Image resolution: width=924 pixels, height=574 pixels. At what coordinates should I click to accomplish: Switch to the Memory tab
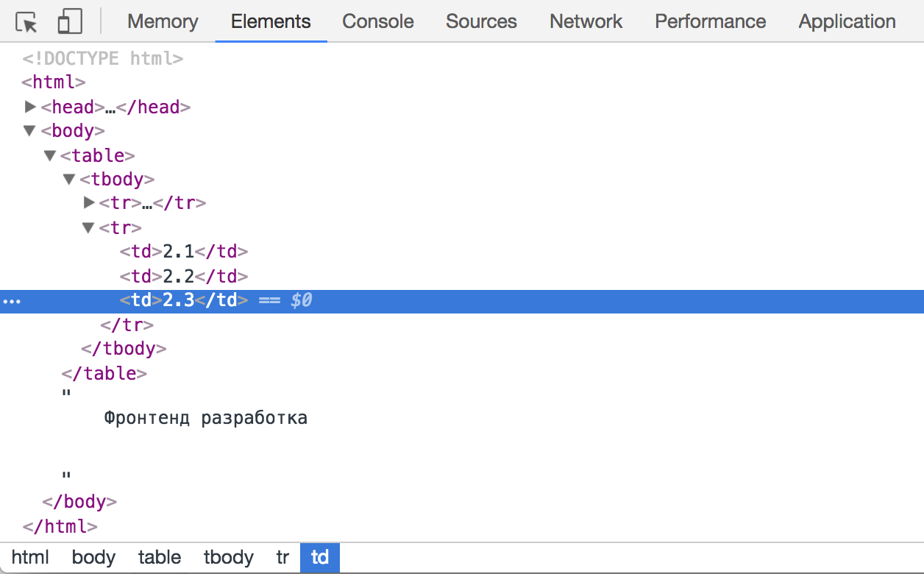(x=162, y=21)
